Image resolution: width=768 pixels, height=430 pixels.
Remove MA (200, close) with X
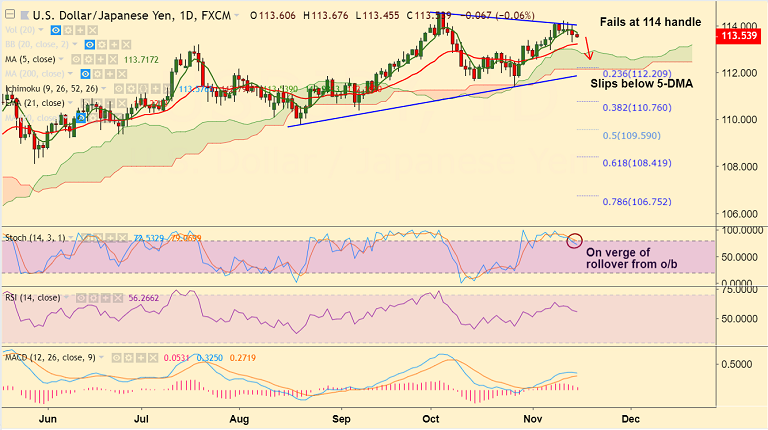point(122,74)
